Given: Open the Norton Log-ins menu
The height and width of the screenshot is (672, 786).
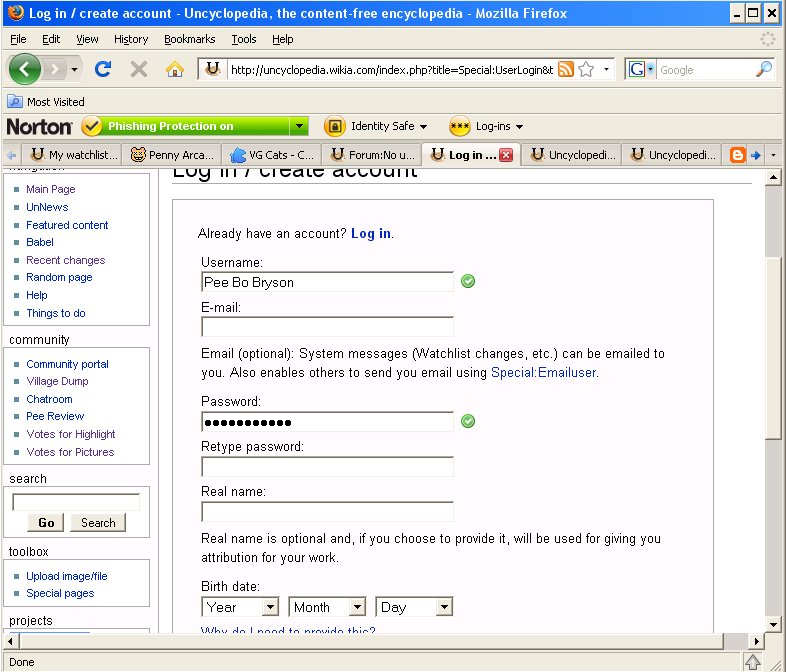Looking at the screenshot, I should (x=486, y=126).
